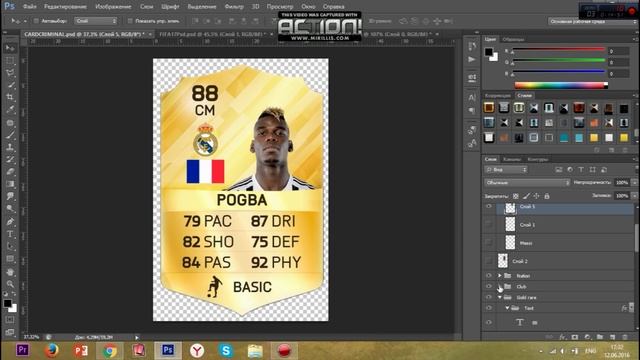Enable the Автовыбор checkbox
The width and height of the screenshot is (640, 360).
coord(36,21)
